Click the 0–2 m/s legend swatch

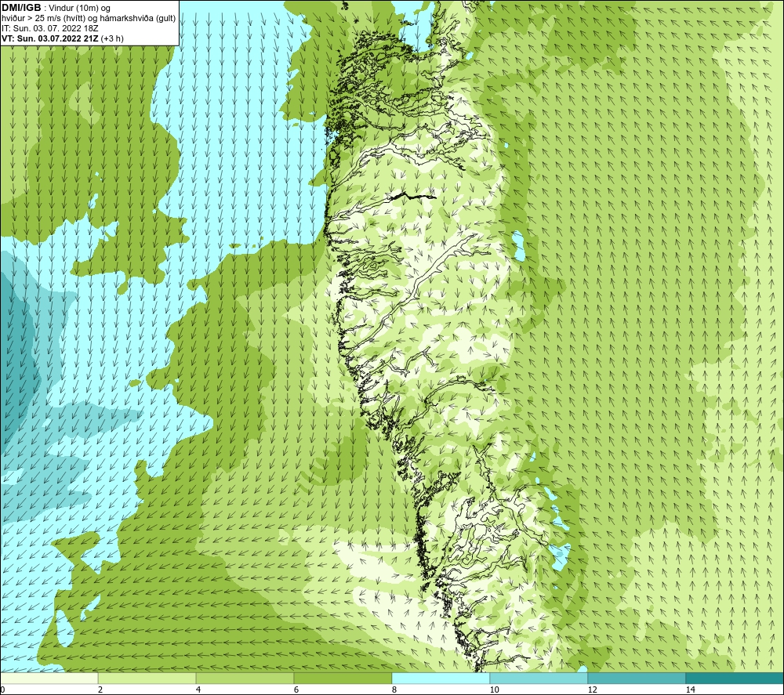pos(49,678)
